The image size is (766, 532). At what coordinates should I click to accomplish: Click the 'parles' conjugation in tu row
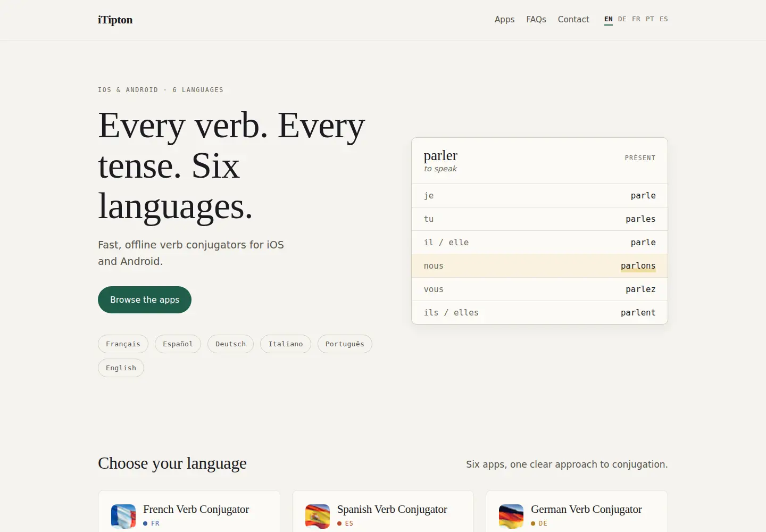(x=640, y=219)
